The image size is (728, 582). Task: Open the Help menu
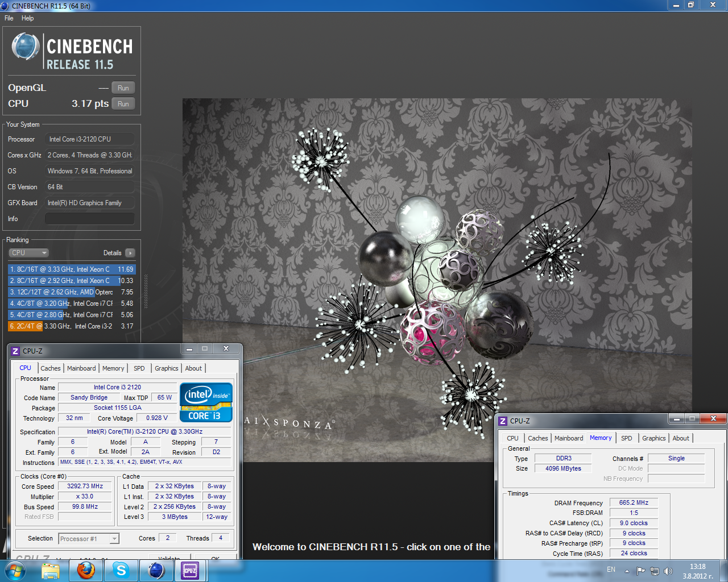point(27,18)
